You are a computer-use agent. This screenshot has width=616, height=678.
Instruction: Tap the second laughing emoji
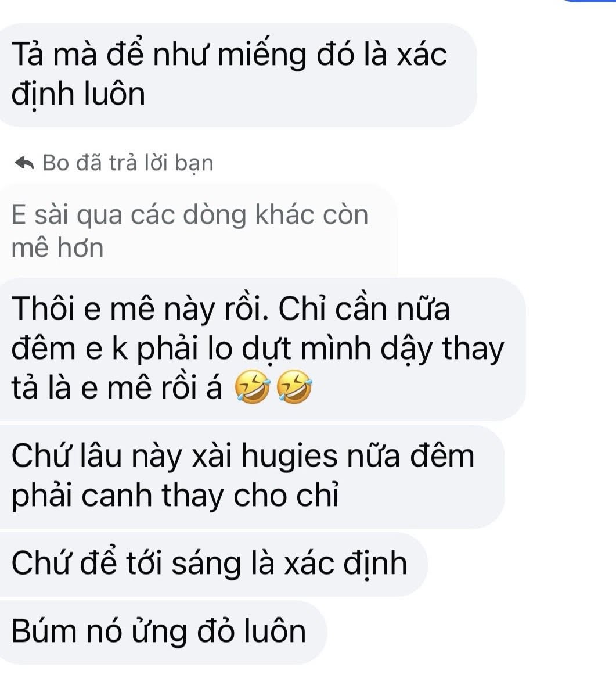(x=294, y=386)
